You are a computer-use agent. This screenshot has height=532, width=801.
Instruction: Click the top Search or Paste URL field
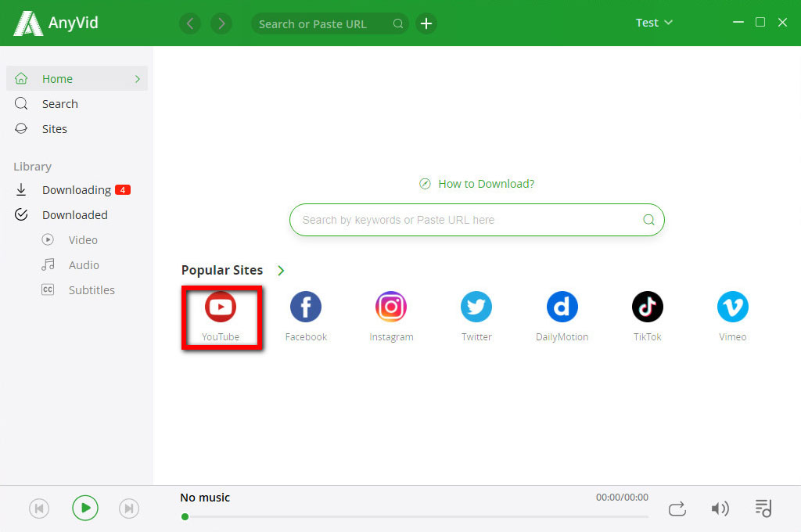(x=330, y=23)
